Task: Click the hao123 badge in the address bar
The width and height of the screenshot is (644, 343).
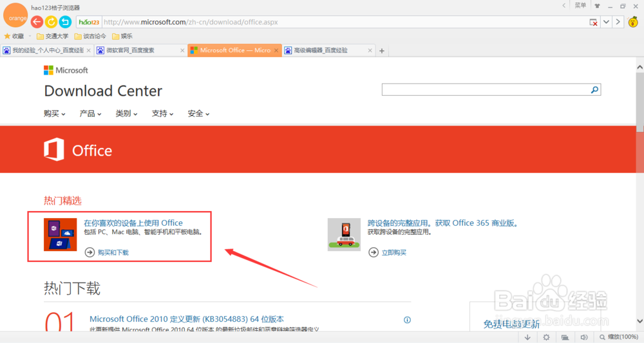Action: pyautogui.click(x=89, y=22)
